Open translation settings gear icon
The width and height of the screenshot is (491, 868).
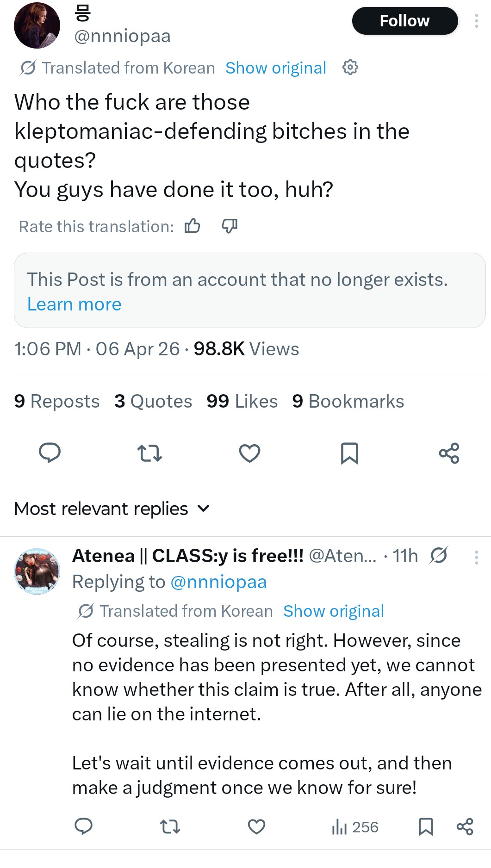coord(350,68)
